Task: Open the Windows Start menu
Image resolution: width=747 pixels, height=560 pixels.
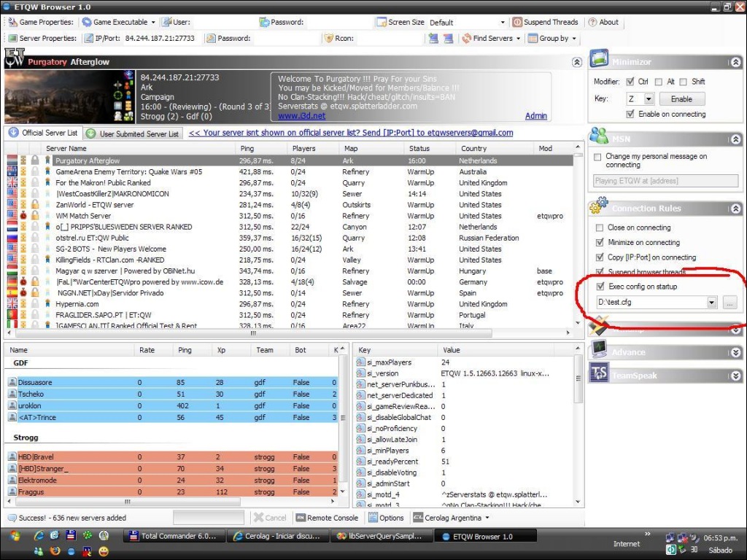Action: click(15, 536)
